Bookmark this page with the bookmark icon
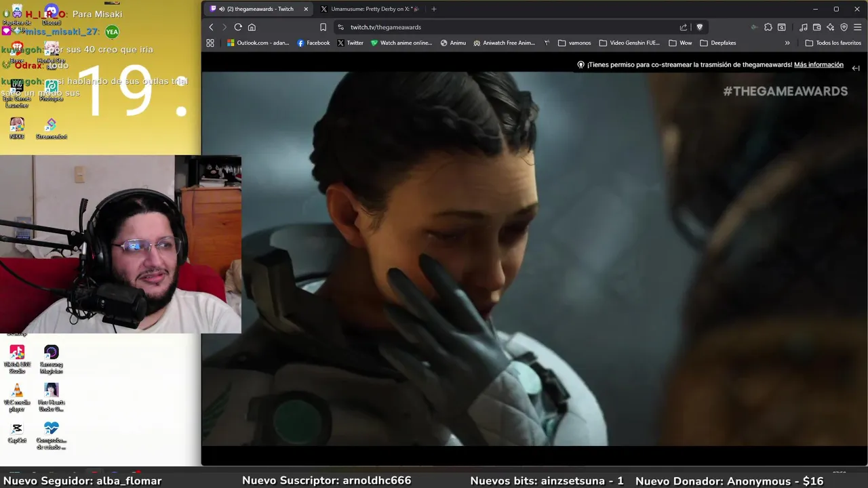 pos(323,27)
